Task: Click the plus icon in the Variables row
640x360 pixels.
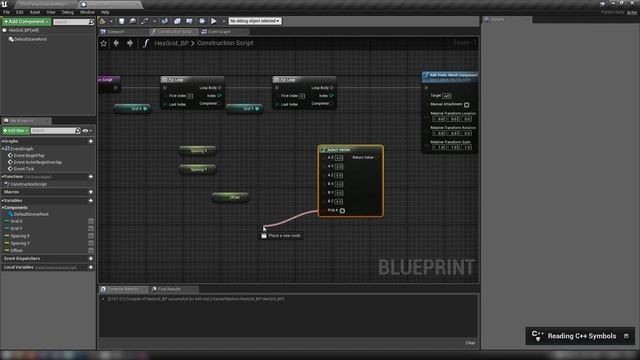Action: tap(91, 201)
